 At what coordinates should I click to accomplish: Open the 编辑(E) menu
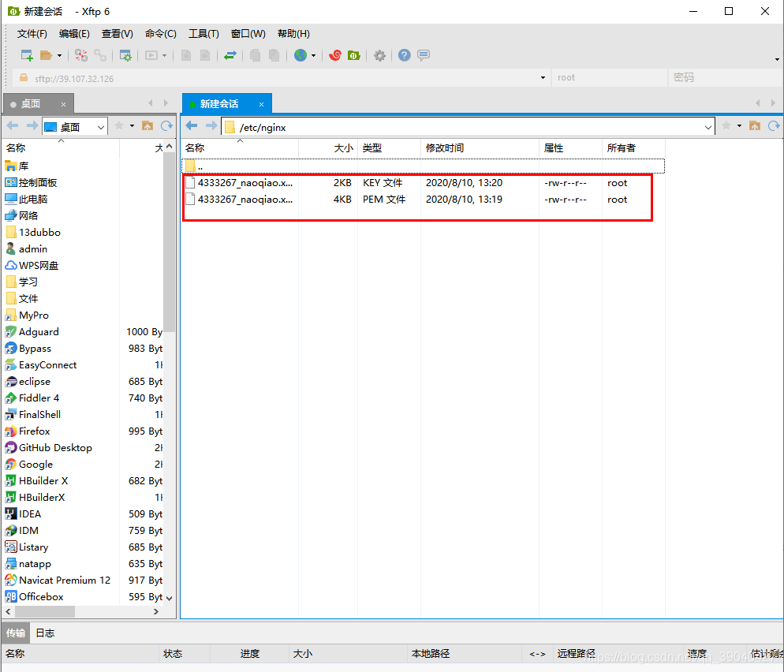[74, 33]
